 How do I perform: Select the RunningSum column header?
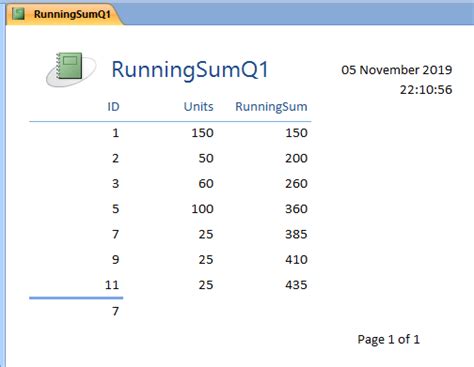[271, 107]
